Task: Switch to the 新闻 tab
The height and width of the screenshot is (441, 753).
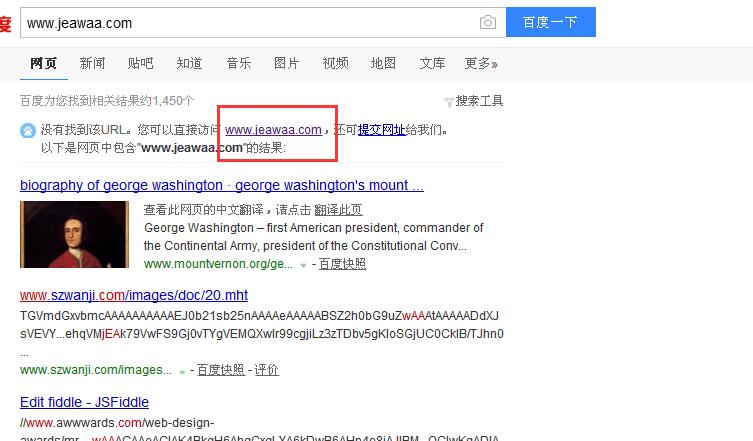Action: pos(92,64)
